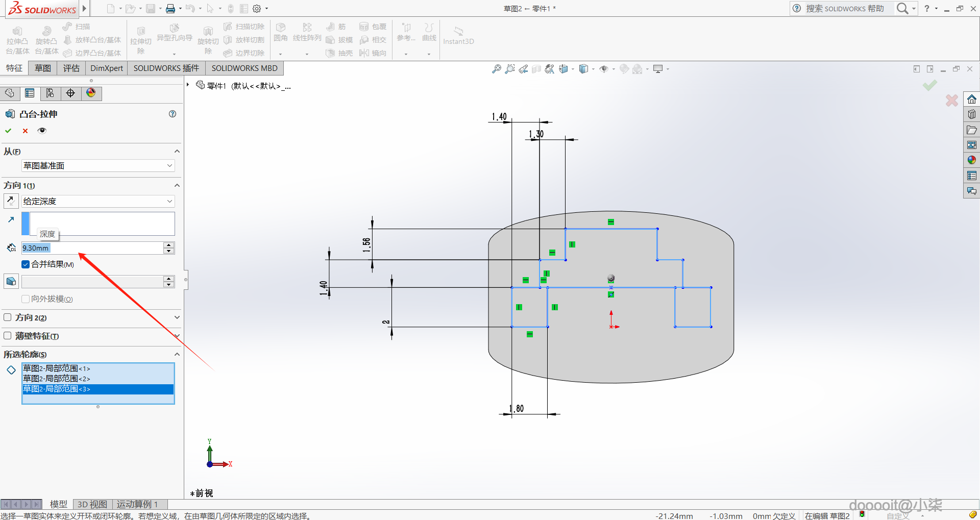The image size is (980, 520).
Task: Confirm the Boss-Extrude with the green check
Action: 8,131
